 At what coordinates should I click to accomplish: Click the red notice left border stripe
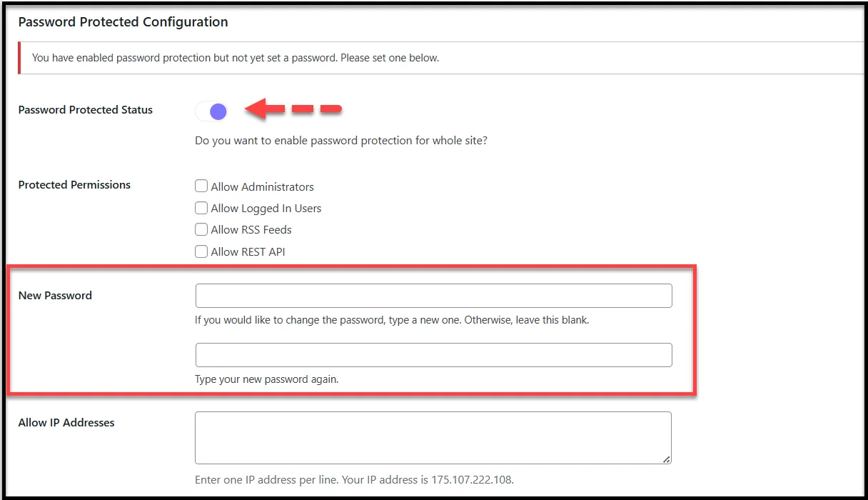19,57
